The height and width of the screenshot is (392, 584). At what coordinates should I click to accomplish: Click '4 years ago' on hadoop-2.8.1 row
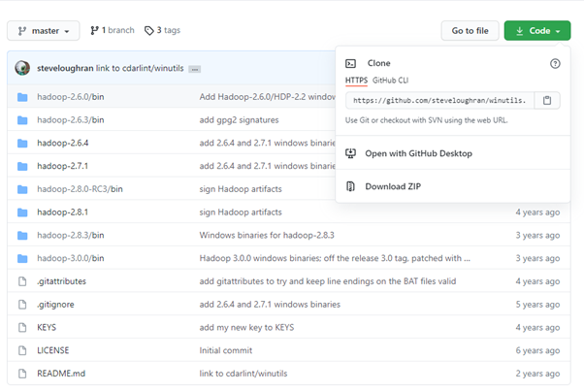coord(537,212)
